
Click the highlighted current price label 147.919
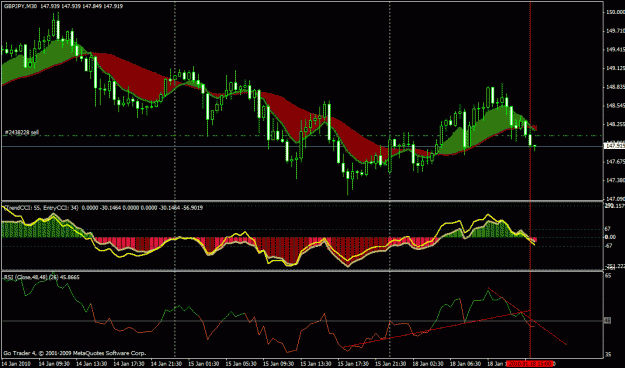click(x=615, y=146)
